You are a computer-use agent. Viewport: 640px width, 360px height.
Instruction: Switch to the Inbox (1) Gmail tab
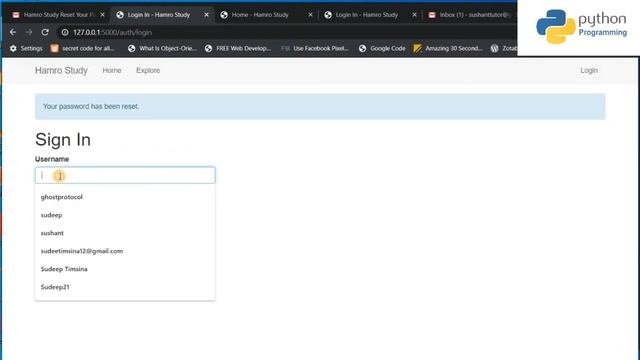470,15
